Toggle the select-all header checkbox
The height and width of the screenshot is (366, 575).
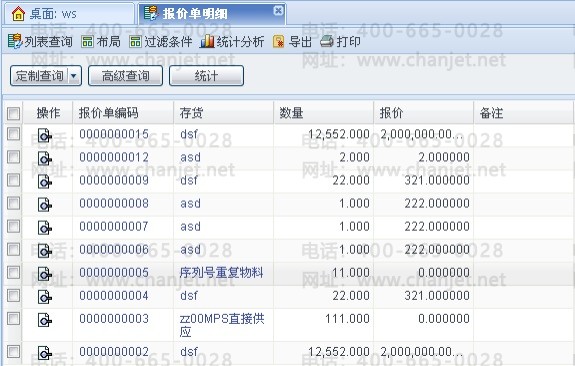pos(14,113)
